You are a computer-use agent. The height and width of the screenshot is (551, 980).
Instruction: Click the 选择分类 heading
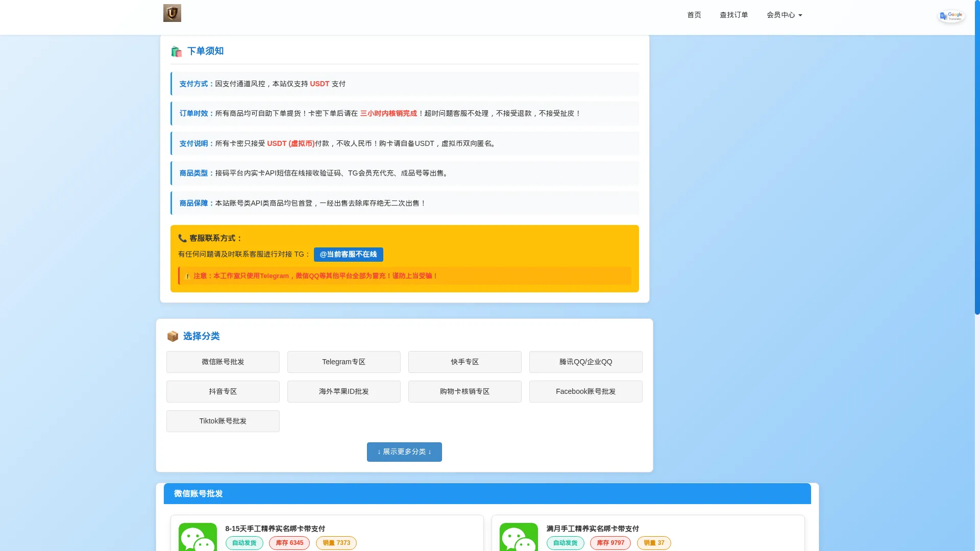(x=202, y=336)
